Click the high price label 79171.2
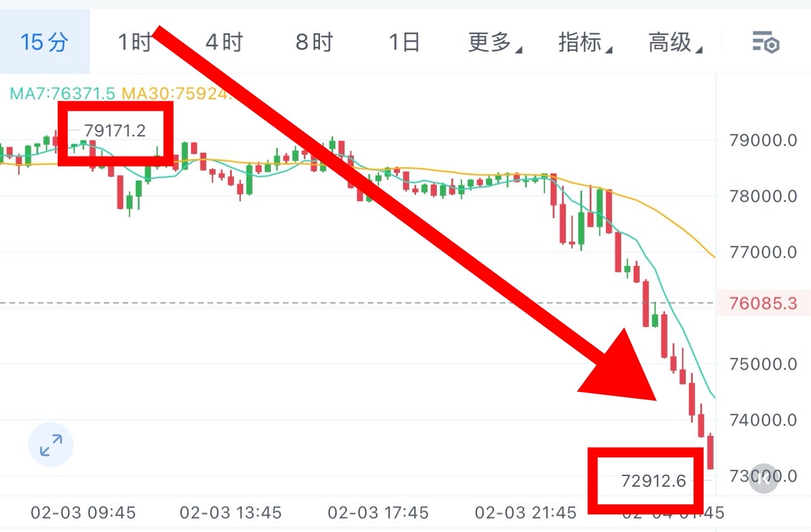This screenshot has height=532, width=811. pyautogui.click(x=115, y=131)
